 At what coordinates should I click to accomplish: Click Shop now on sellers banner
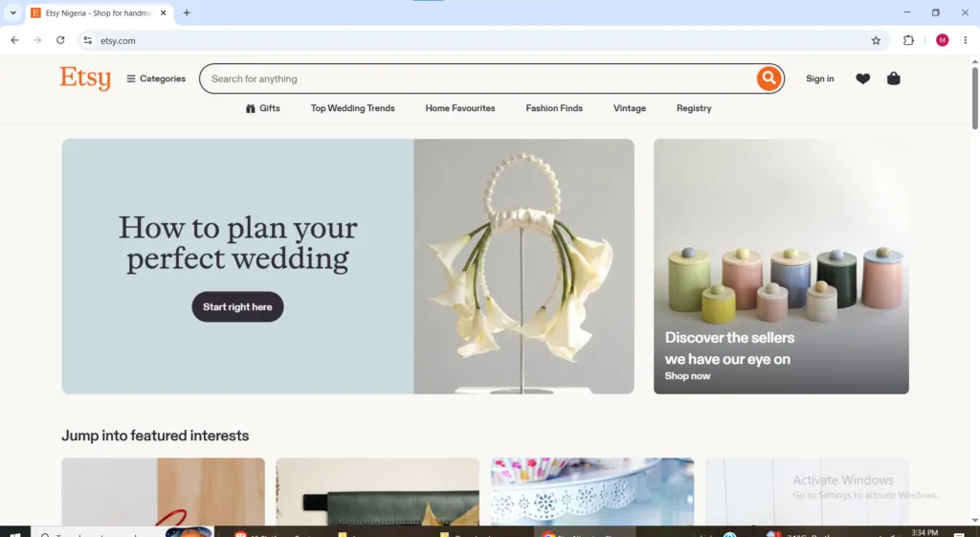tap(687, 376)
